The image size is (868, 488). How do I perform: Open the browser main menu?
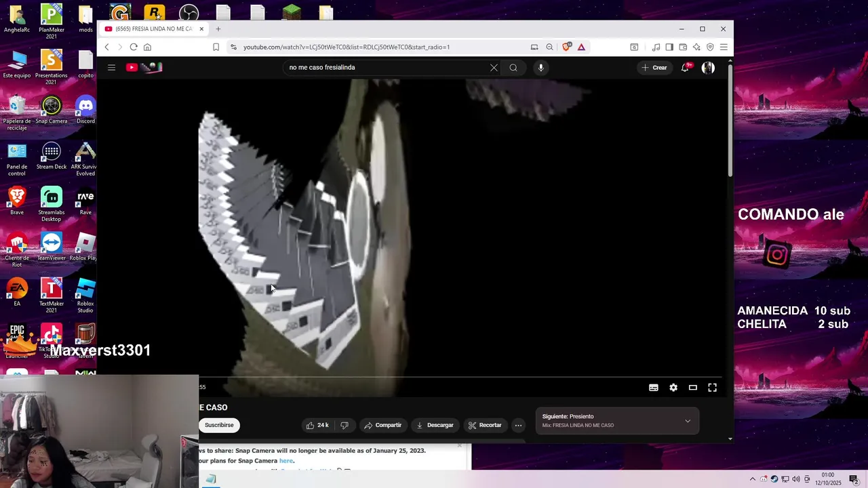[724, 47]
